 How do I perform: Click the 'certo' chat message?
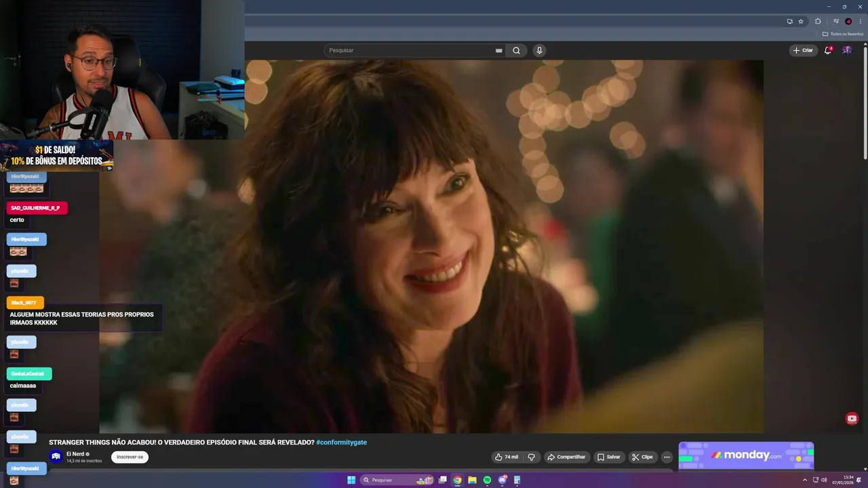click(x=17, y=220)
